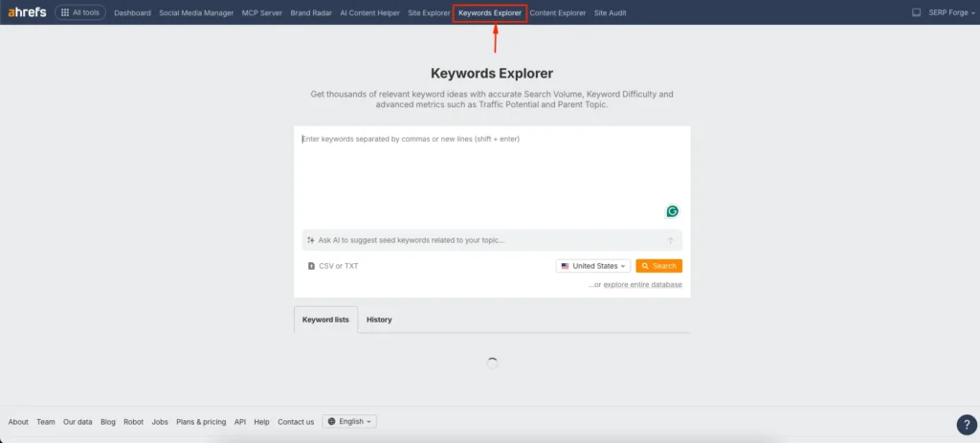Click the AI sparkle icon

pos(311,240)
